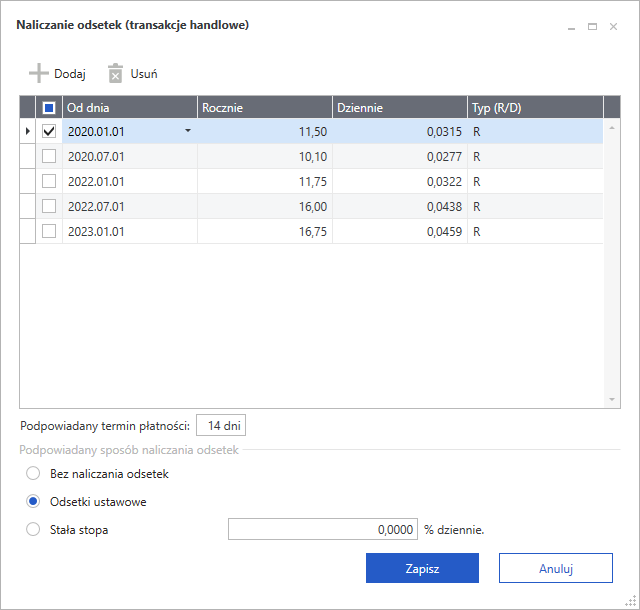Uncheck the 2020.01.01 row checkbox
The image size is (640, 610).
(x=49, y=131)
